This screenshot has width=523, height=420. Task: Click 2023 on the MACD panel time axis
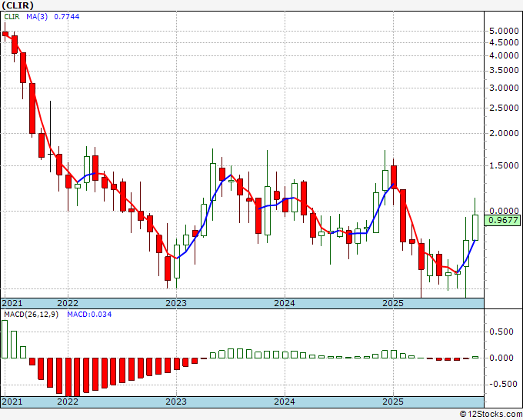tap(176, 402)
